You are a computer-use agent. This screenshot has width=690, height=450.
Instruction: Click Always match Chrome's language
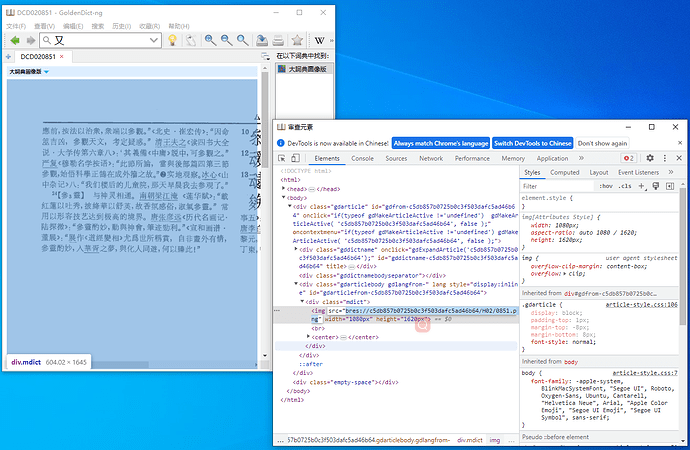pos(441,143)
